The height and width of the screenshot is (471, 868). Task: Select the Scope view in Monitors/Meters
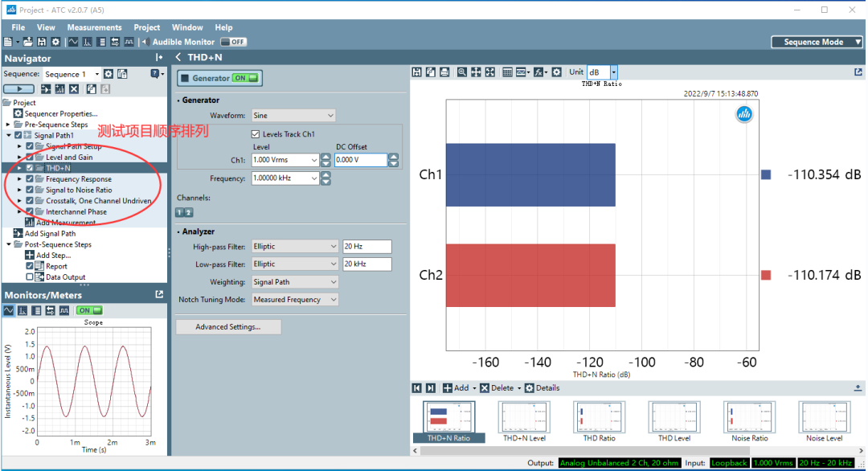point(8,310)
